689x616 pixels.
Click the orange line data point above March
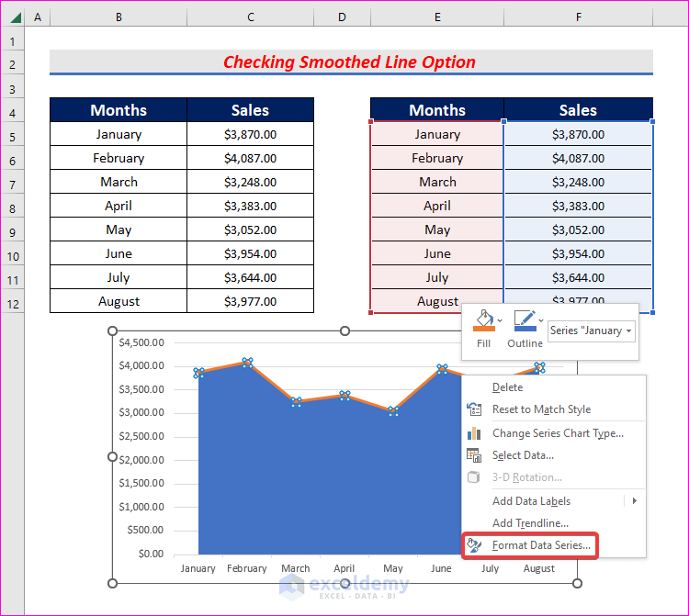pyautogui.click(x=296, y=402)
